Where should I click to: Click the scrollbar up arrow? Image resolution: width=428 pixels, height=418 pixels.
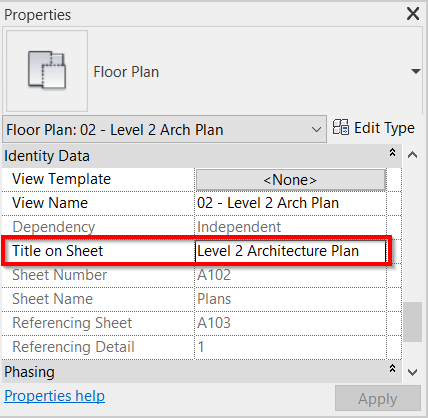click(413, 155)
